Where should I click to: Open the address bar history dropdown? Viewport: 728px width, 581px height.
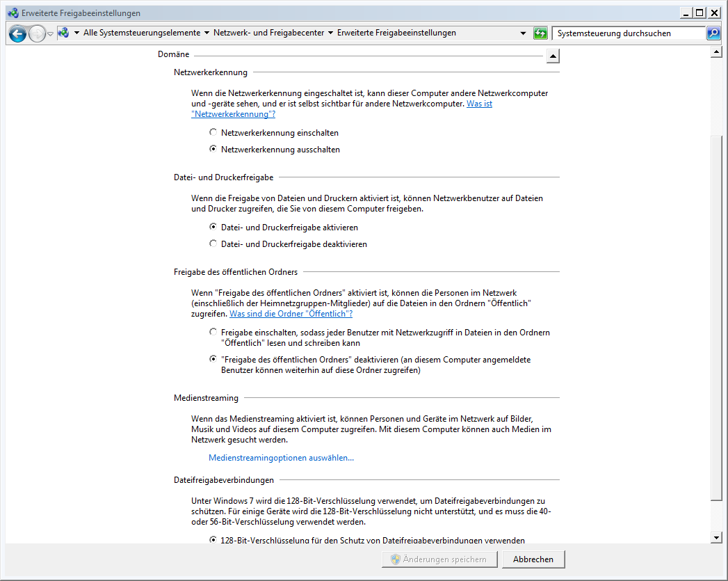(523, 33)
